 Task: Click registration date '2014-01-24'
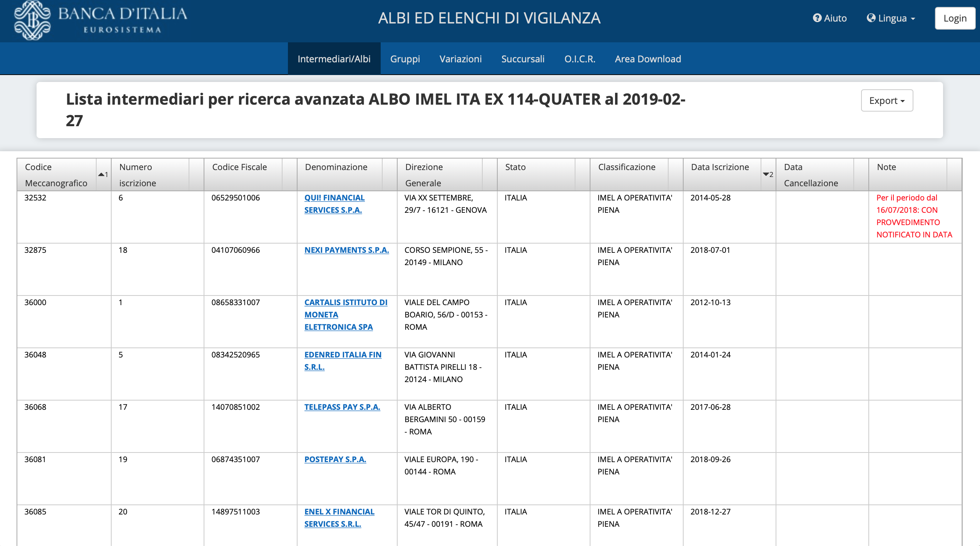pyautogui.click(x=711, y=355)
